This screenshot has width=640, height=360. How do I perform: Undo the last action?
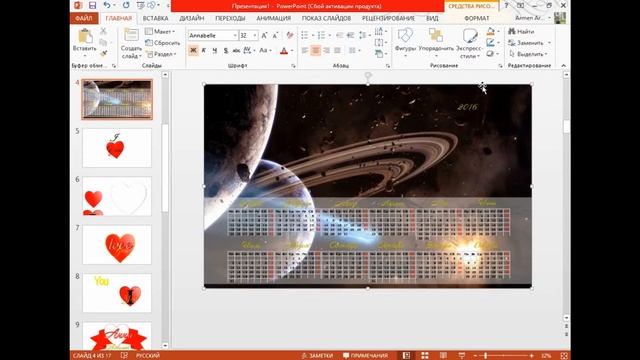(x=107, y=5)
